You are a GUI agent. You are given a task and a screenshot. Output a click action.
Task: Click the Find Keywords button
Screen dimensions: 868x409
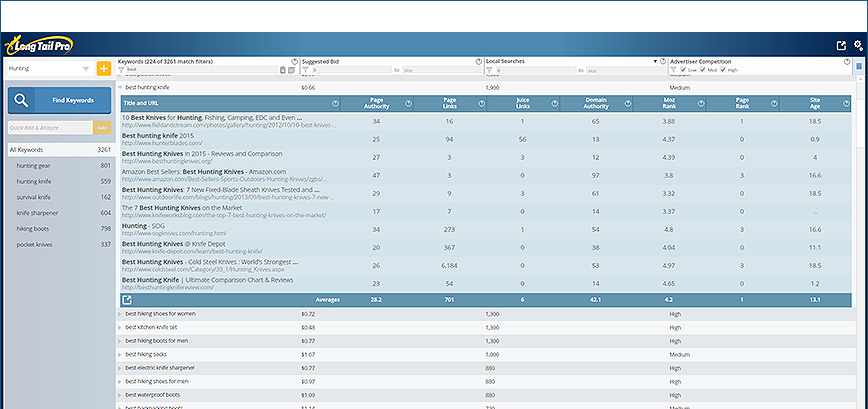pos(59,100)
